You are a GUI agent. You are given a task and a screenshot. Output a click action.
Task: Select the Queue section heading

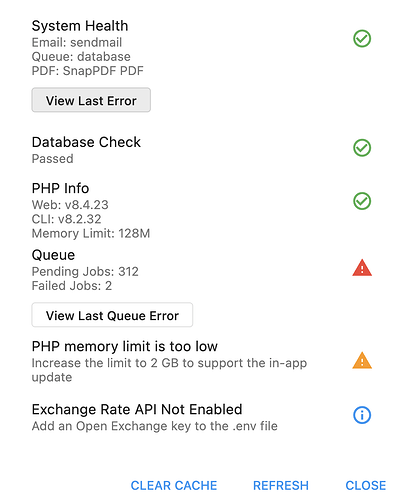click(53, 255)
